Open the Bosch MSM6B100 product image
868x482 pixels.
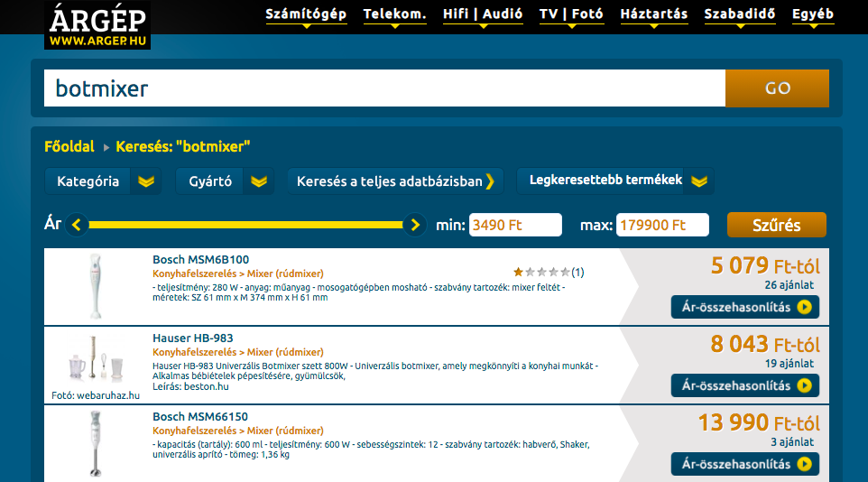pos(96,286)
